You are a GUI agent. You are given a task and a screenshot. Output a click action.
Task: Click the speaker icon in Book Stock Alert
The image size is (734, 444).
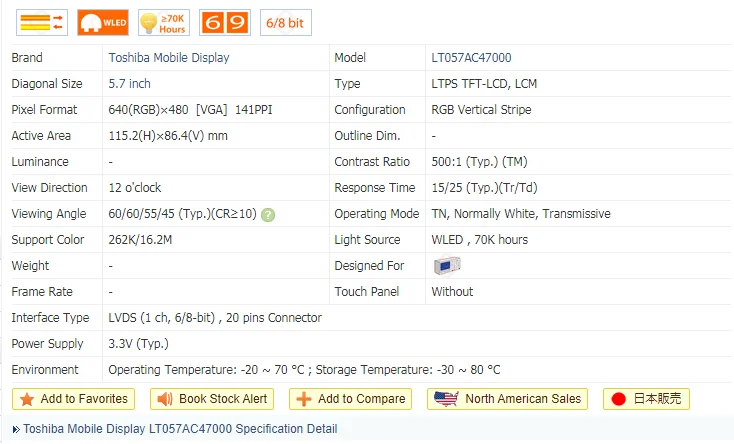click(x=165, y=399)
